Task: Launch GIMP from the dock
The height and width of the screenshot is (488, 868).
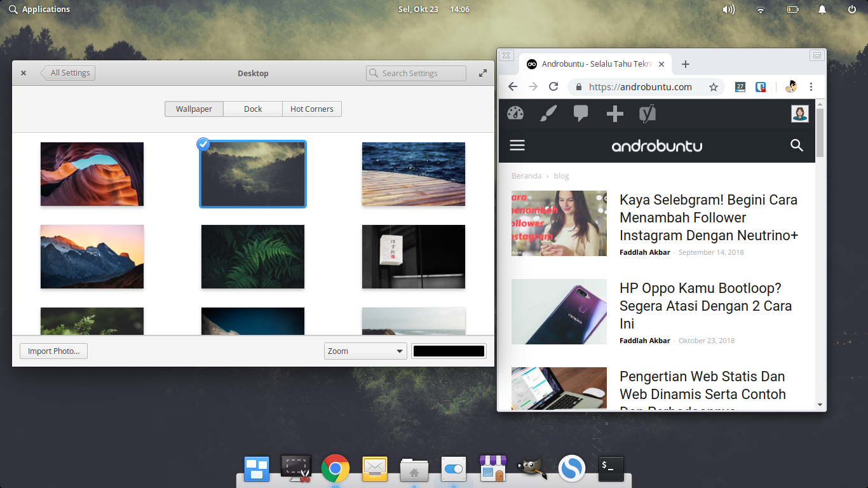Action: (x=532, y=468)
